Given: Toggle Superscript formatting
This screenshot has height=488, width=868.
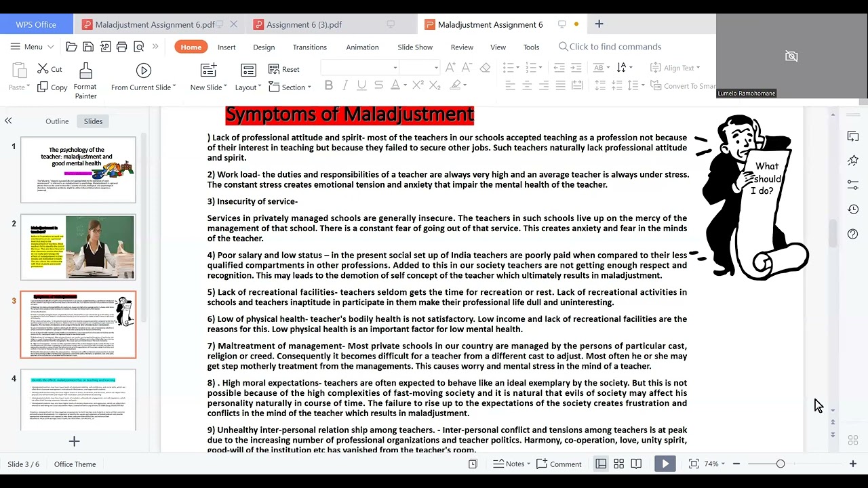Looking at the screenshot, I should (418, 85).
